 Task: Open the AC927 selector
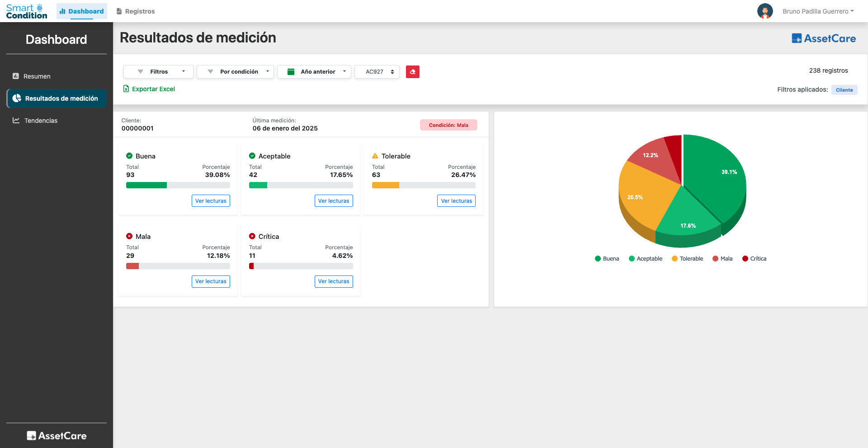click(x=377, y=71)
